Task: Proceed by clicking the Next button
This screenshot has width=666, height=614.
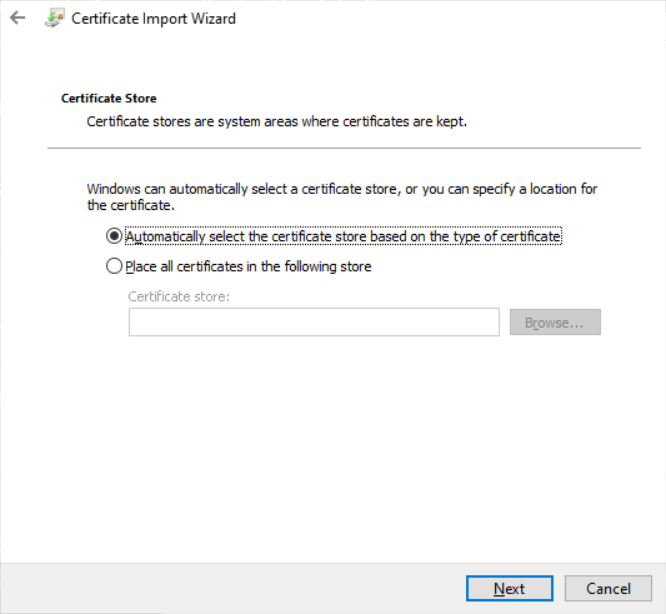Action: point(509,589)
